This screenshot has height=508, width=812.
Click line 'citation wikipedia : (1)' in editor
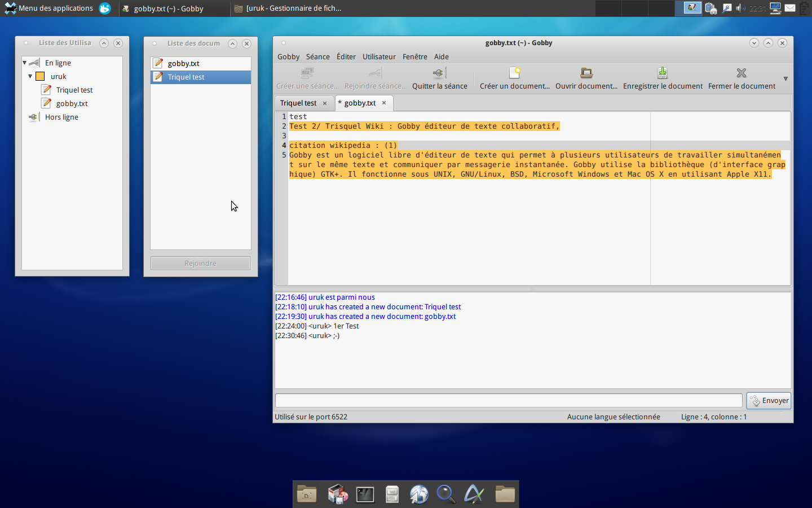343,145
